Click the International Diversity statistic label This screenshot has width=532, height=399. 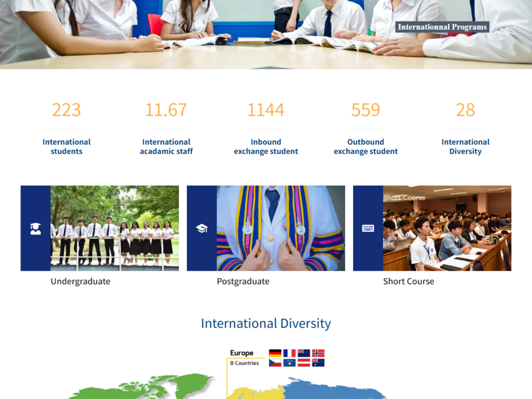click(465, 146)
